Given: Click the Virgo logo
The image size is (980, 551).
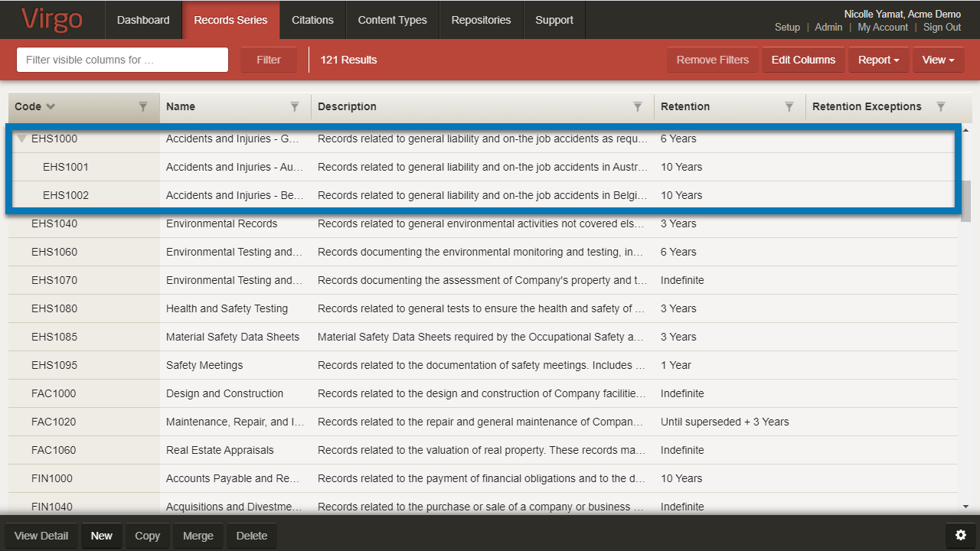Looking at the screenshot, I should tap(52, 20).
